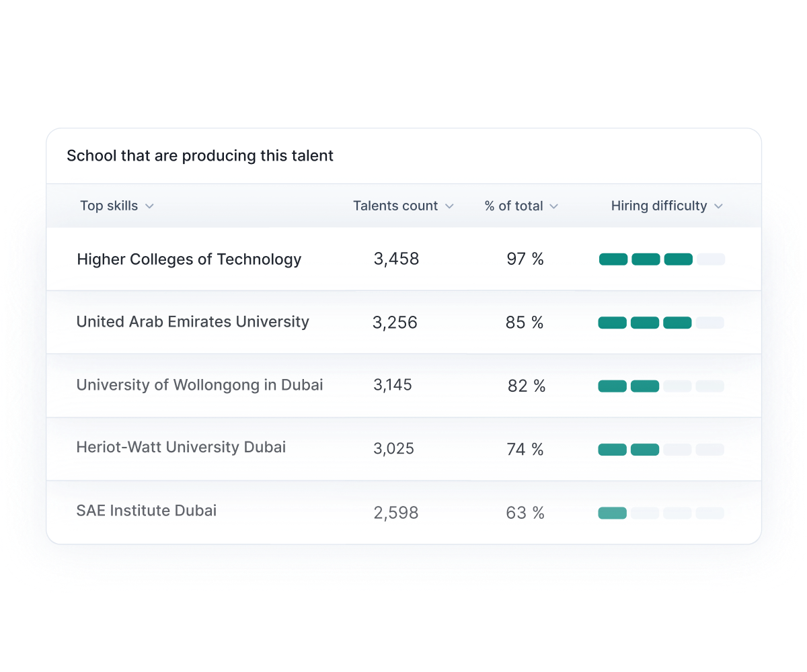Select the Higher Colleges of Technology row
Viewport: 807px width, 672px height.
[x=189, y=259]
